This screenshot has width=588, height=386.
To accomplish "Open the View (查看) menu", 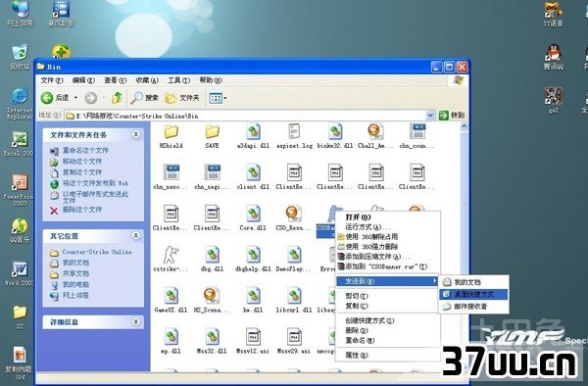I will pyautogui.click(x=115, y=80).
